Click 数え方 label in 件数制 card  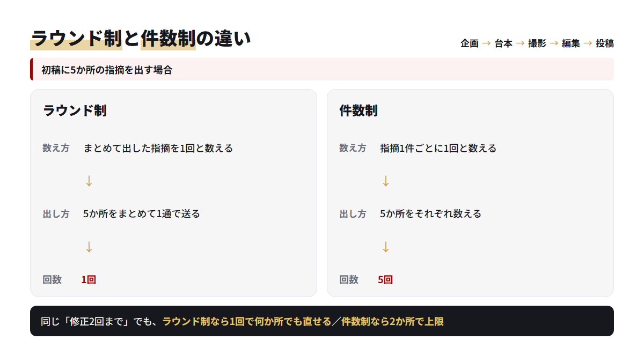(353, 148)
